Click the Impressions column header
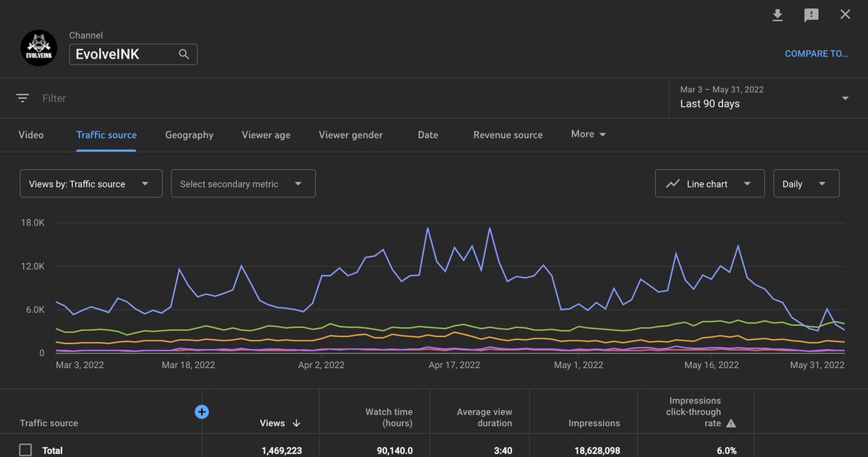The image size is (868, 457). pos(595,423)
